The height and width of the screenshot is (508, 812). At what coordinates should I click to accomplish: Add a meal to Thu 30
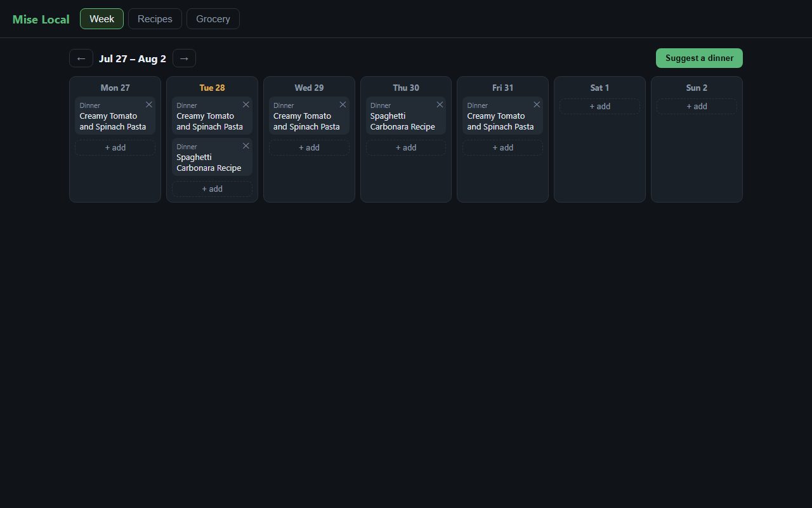click(x=406, y=147)
